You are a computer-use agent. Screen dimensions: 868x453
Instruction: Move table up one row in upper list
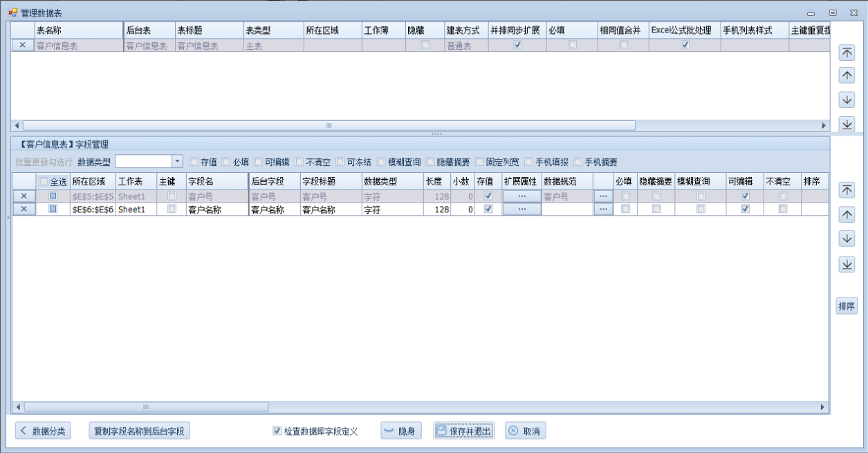[847, 75]
